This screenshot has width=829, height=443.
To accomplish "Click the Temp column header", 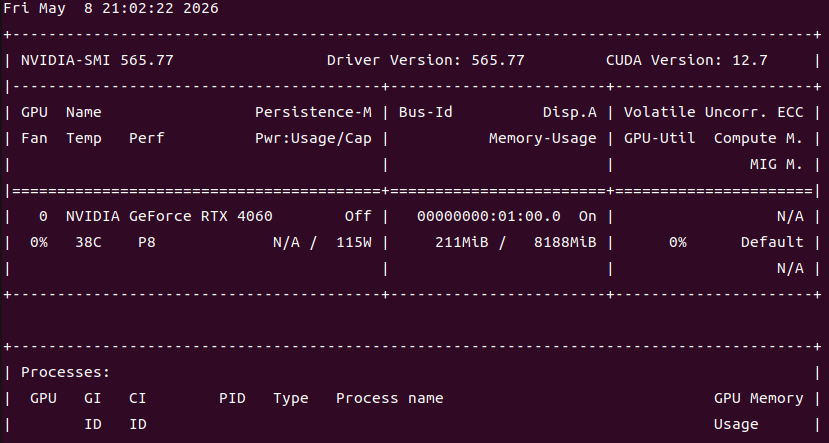I will coord(84,139).
